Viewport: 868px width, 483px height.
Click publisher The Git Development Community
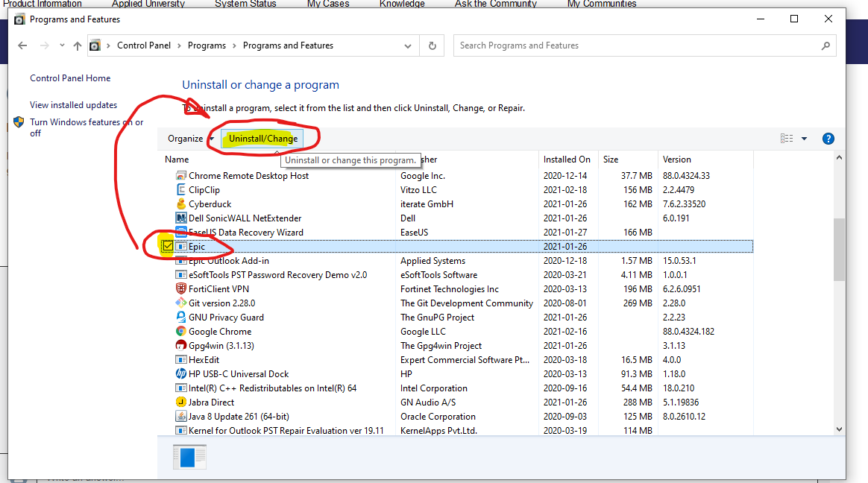[x=467, y=303]
